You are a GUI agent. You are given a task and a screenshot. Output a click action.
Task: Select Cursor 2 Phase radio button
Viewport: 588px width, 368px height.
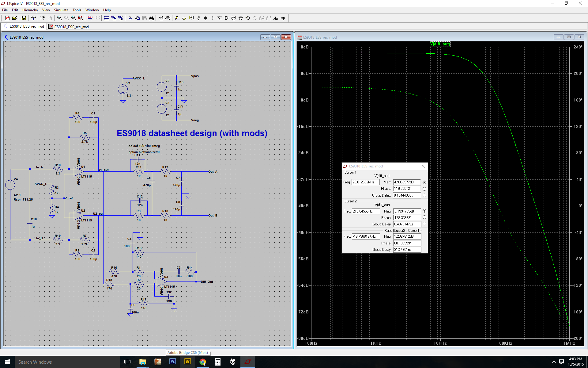(x=424, y=217)
